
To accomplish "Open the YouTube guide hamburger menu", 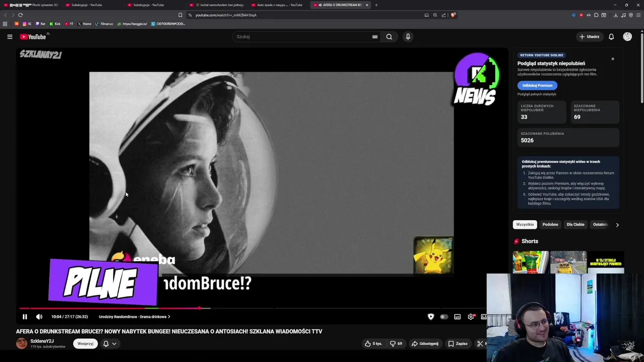I will click(10, 37).
